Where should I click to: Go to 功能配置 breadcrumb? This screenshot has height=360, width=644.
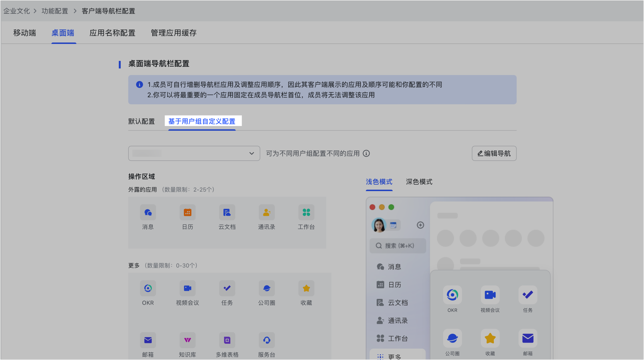[x=55, y=11]
